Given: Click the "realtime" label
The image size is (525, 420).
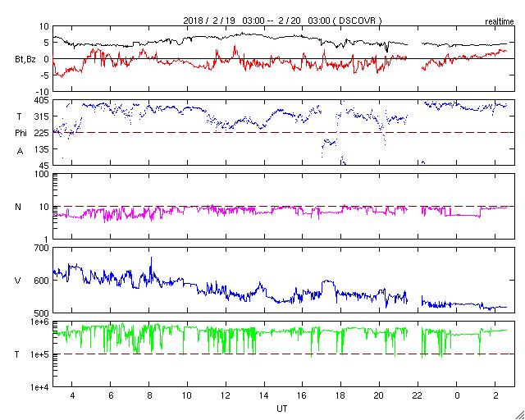Looking at the screenshot, I should click(x=500, y=22).
